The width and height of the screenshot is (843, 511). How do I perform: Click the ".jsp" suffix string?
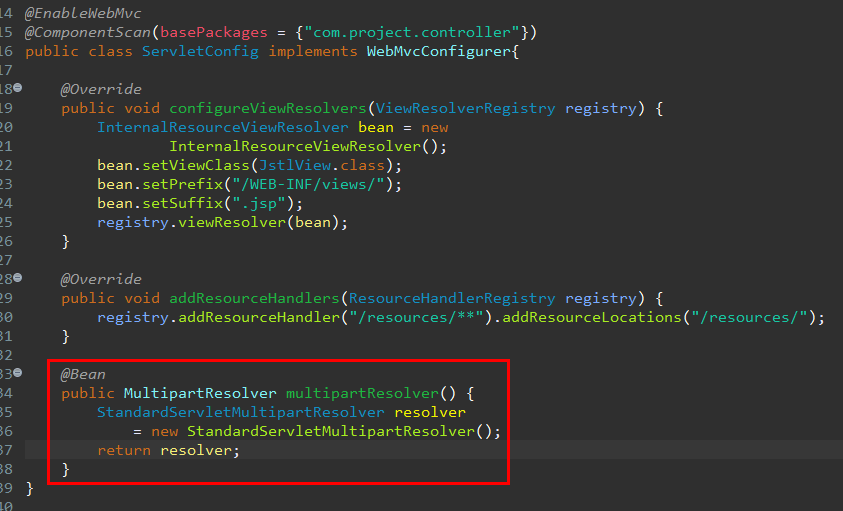pos(259,203)
